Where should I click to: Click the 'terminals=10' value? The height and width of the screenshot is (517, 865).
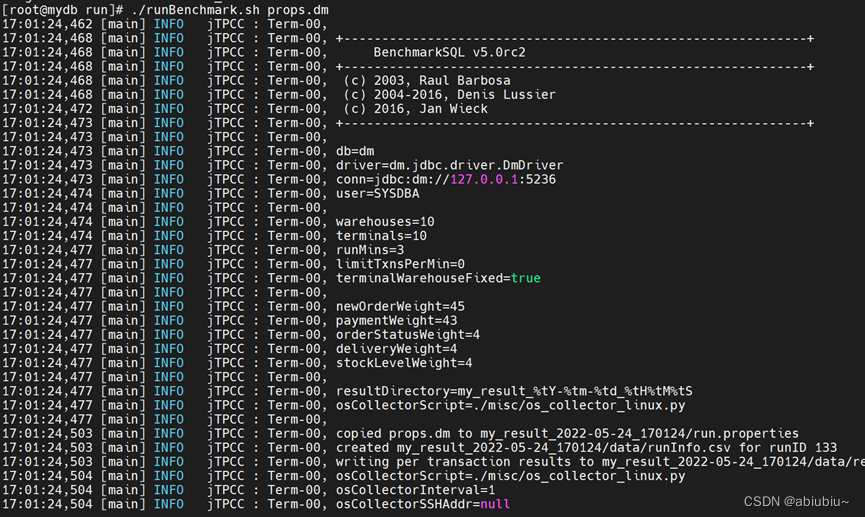pyautogui.click(x=381, y=236)
